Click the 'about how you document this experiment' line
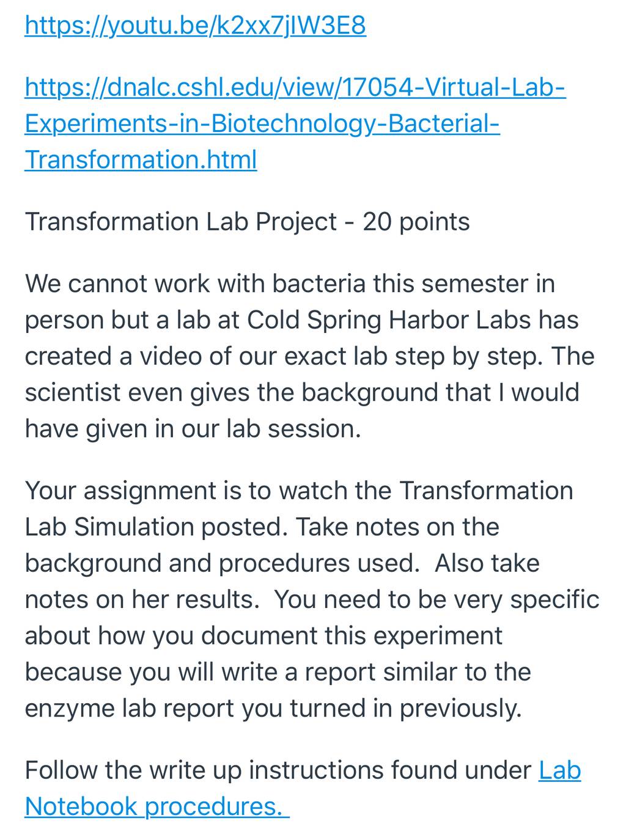 263,635
